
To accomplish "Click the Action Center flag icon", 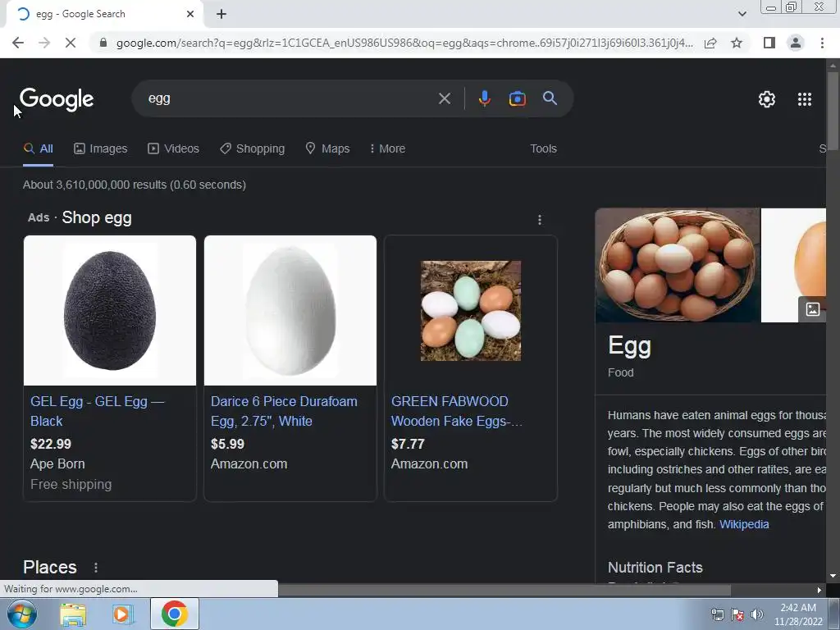I will 737,615.
